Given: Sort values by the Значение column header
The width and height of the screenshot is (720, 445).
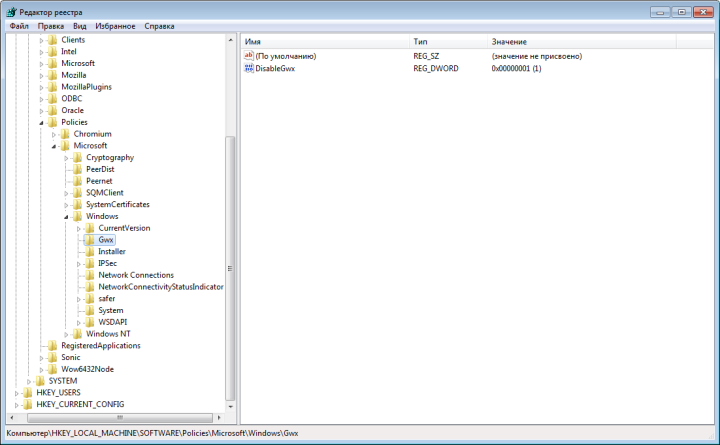Looking at the screenshot, I should [582, 42].
